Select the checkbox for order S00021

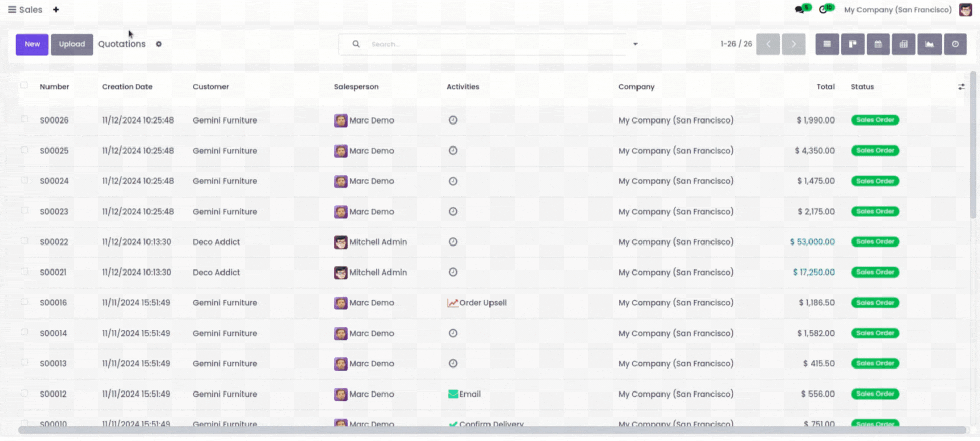coord(24,271)
